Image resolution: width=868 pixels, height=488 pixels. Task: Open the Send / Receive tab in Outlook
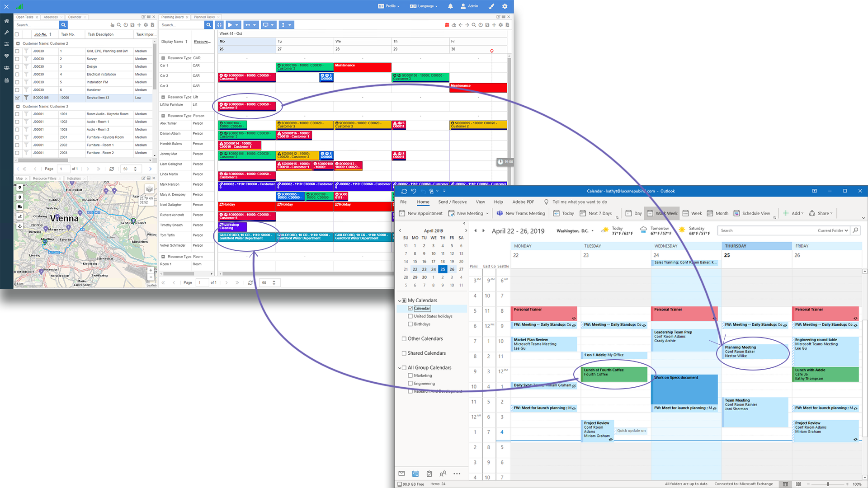pos(452,202)
